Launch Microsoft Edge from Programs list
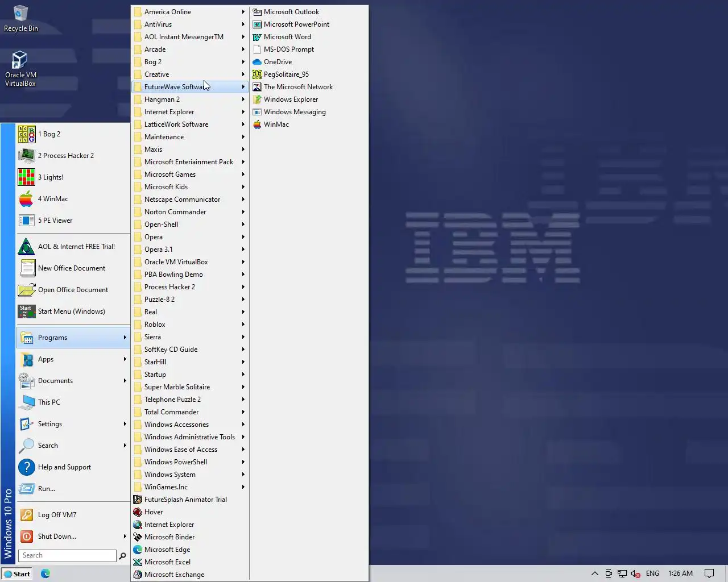Viewport: 728px width, 582px height. point(190,550)
